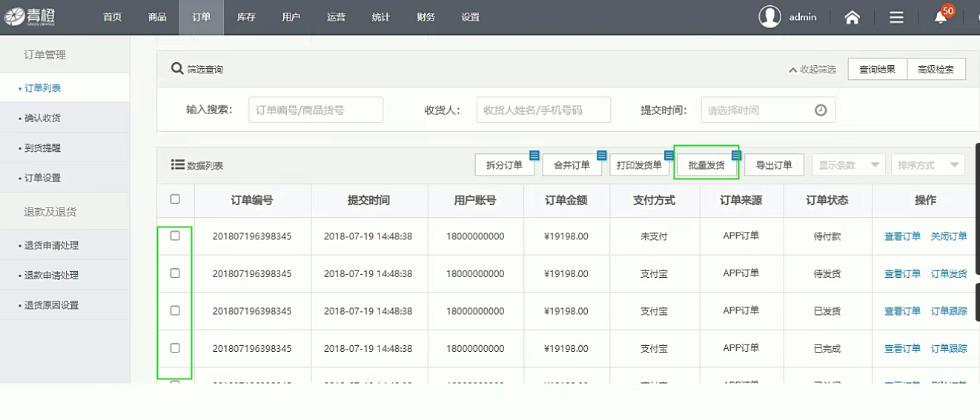Open 退款申请处理 in the sidebar
The image size is (980, 420).
64,275
